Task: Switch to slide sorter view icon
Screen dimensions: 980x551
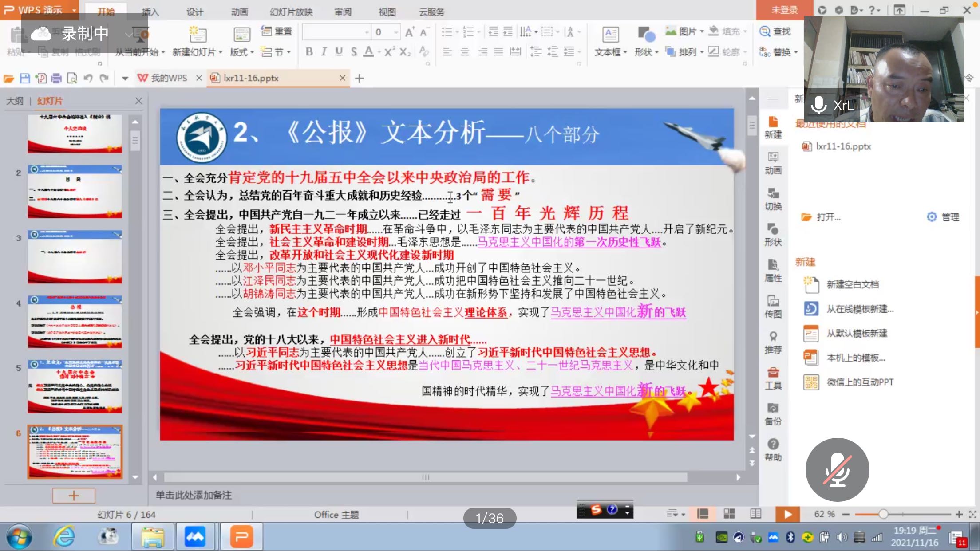Action: coord(729,514)
